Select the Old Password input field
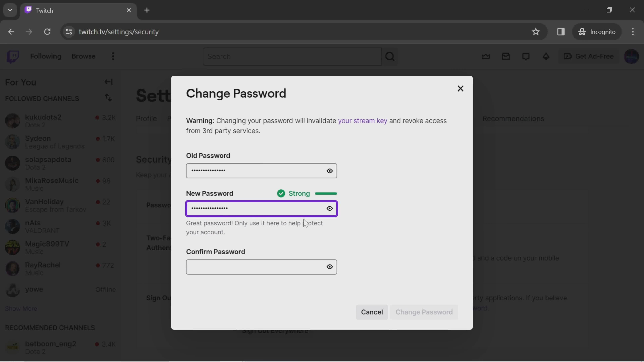 [x=262, y=171]
